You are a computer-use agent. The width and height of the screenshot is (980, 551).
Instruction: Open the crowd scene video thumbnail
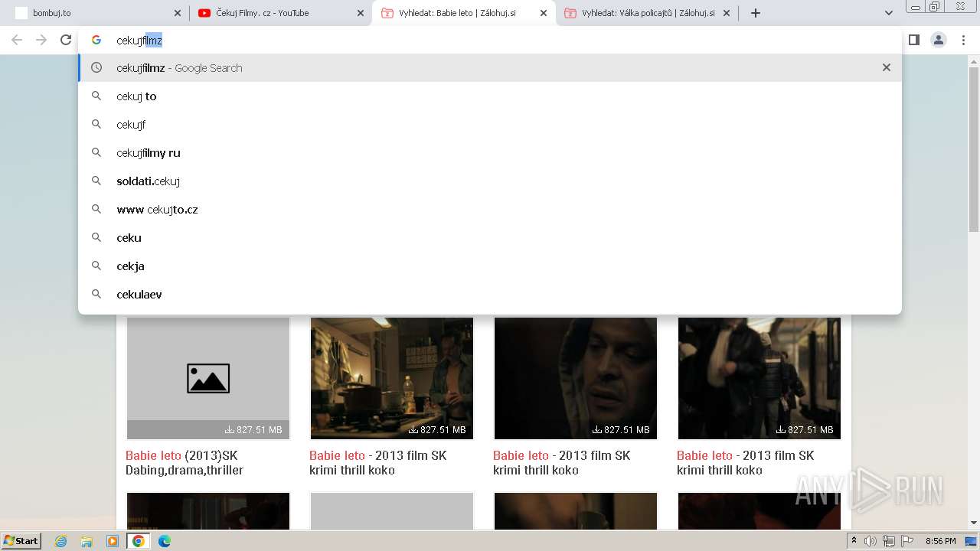click(759, 378)
